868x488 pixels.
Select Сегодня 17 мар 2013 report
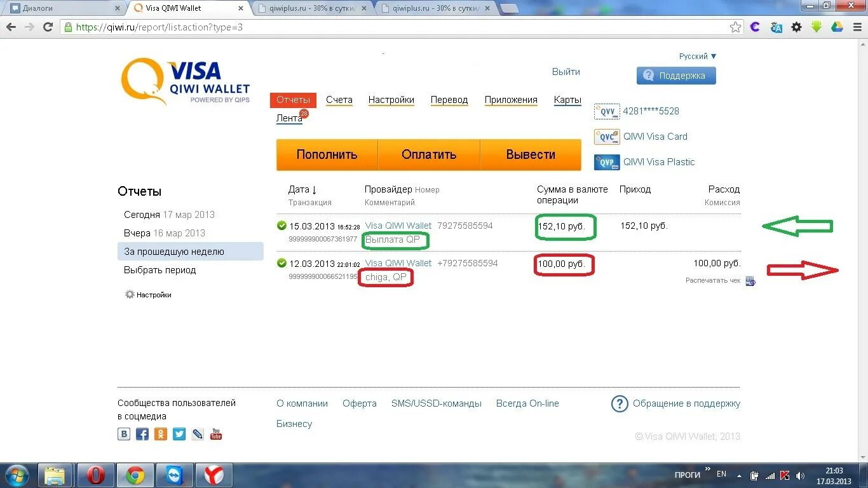(x=169, y=215)
